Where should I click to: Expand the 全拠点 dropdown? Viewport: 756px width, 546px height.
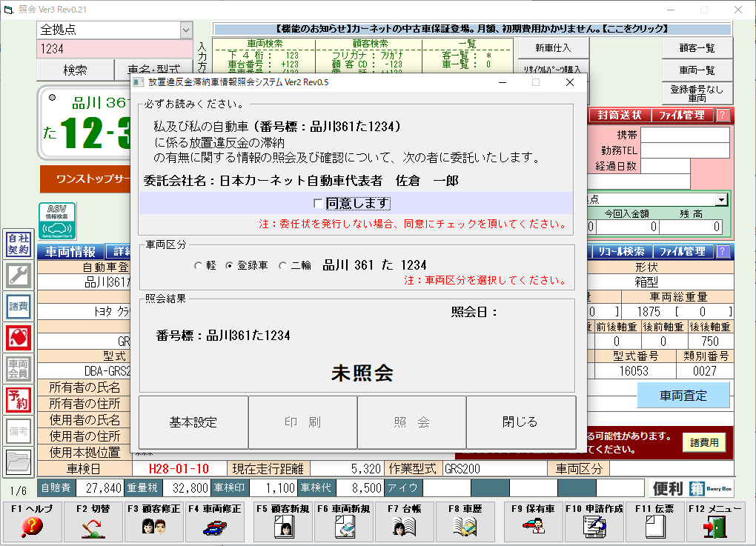[x=186, y=30]
